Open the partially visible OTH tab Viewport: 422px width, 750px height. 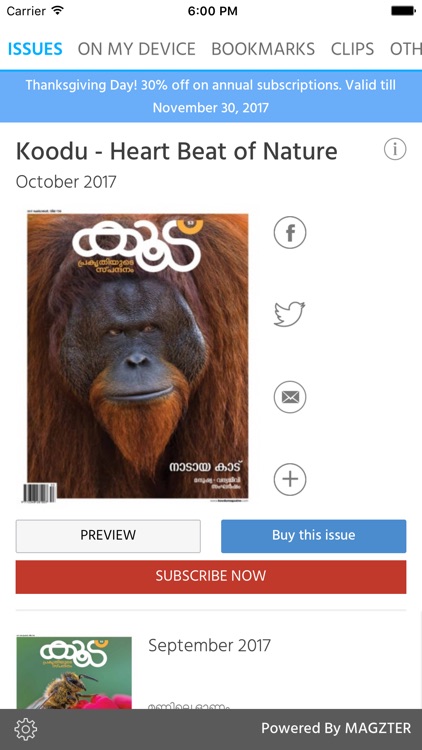[406, 49]
